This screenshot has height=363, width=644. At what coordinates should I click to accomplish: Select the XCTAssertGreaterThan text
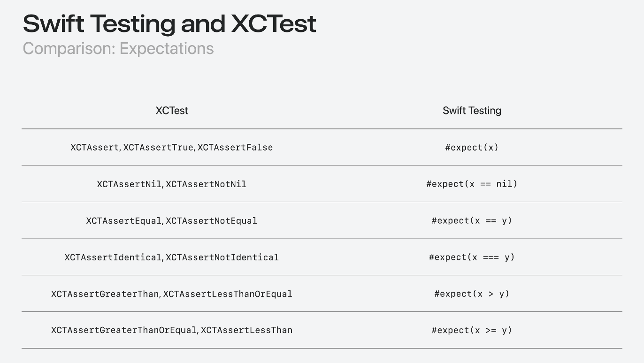tap(105, 294)
